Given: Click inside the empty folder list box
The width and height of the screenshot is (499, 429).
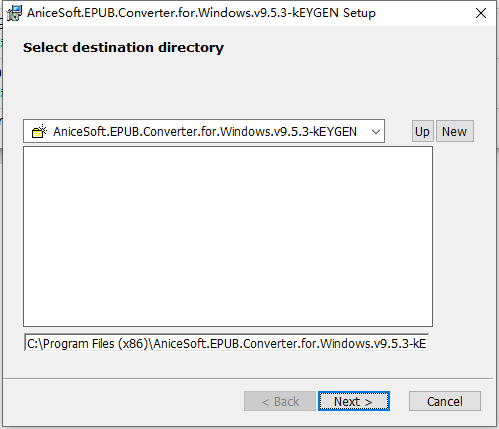Looking at the screenshot, I should pos(228,236).
